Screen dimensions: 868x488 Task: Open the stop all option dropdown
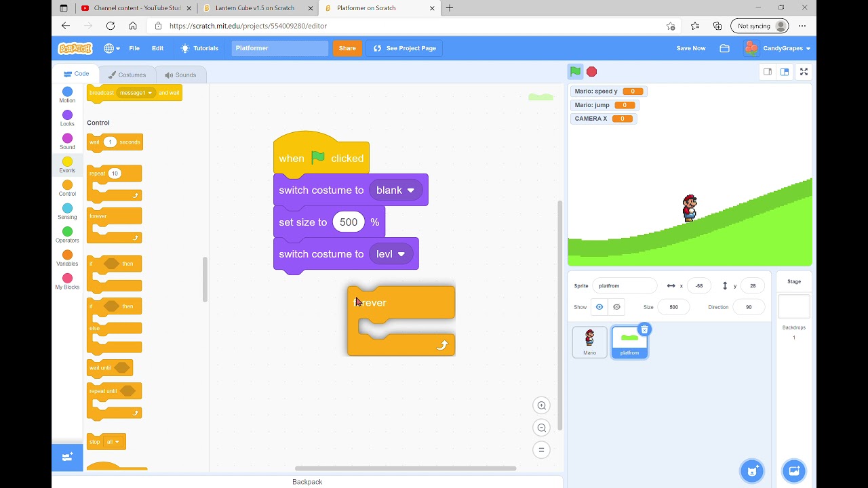113,442
